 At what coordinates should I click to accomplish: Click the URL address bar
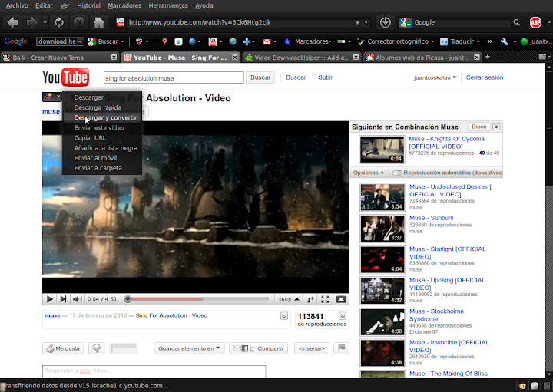click(x=243, y=22)
